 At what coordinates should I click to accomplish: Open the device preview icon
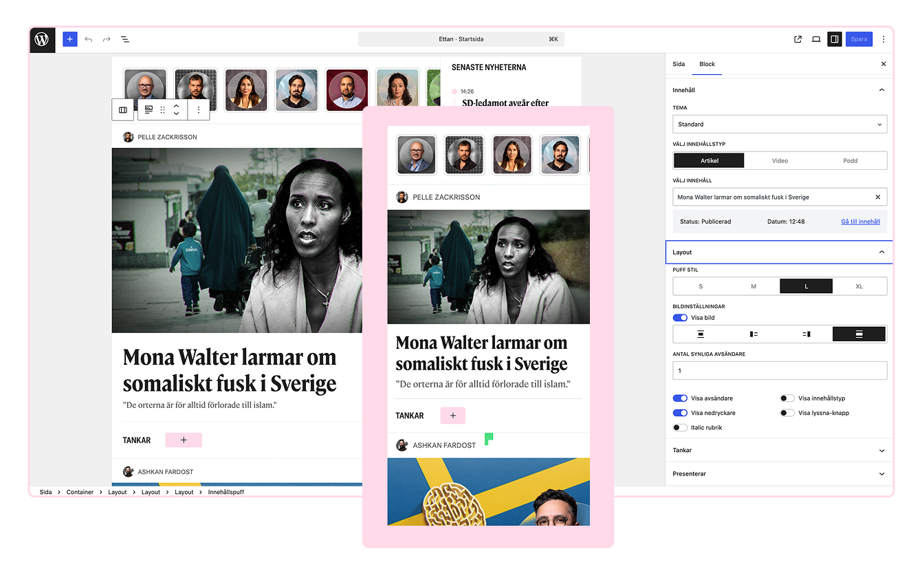click(816, 39)
